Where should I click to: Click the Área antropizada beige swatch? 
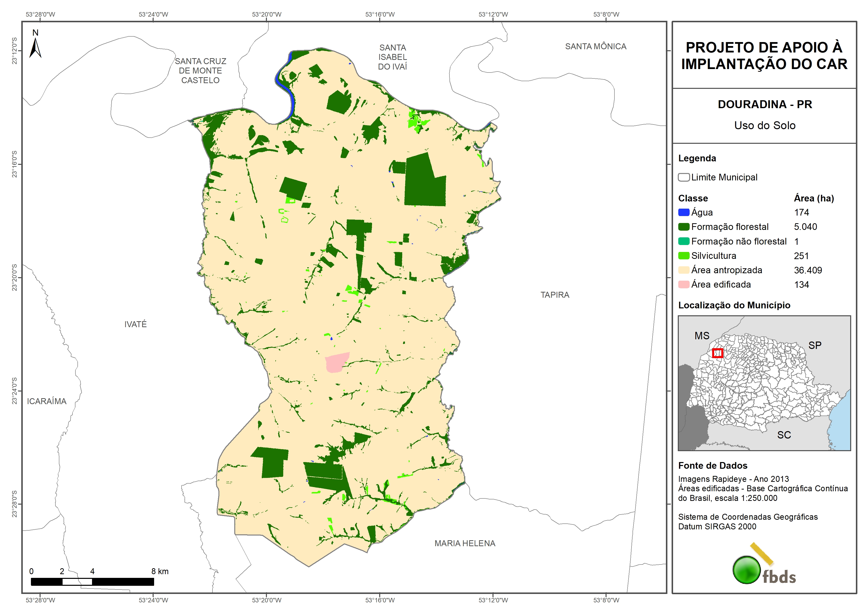(x=683, y=270)
